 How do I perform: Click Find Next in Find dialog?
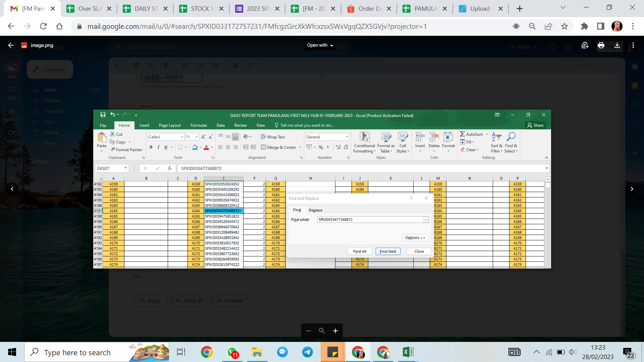pos(388,251)
